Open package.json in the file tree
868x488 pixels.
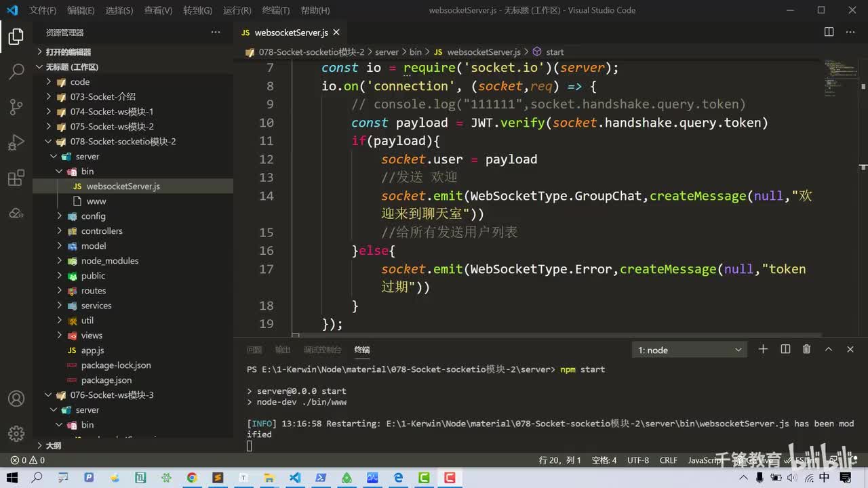133,380
